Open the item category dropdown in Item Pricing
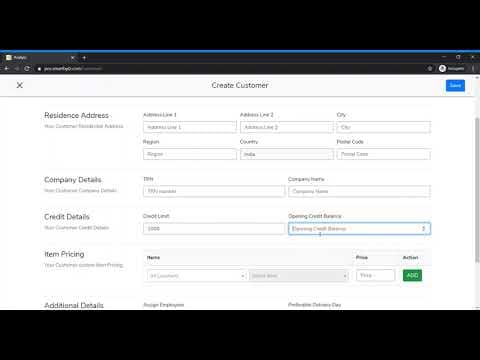The height and width of the screenshot is (360, 480). (x=197, y=276)
